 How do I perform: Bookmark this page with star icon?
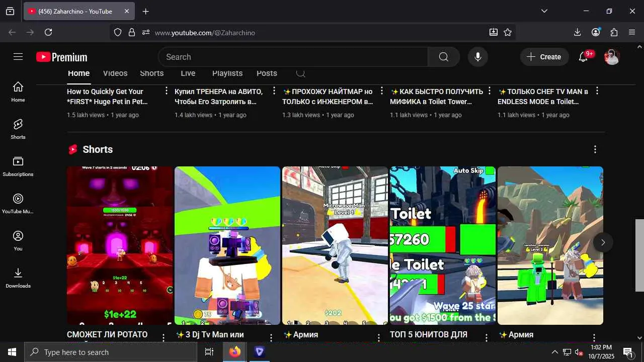click(x=508, y=32)
